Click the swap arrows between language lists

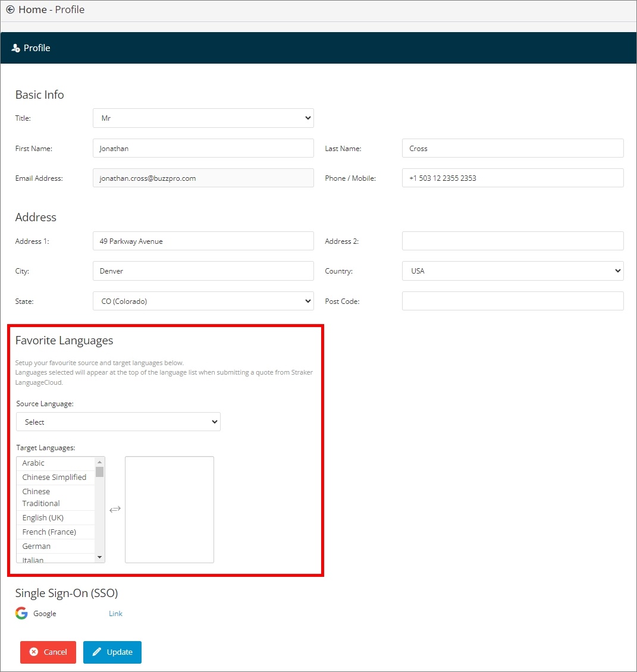[115, 509]
